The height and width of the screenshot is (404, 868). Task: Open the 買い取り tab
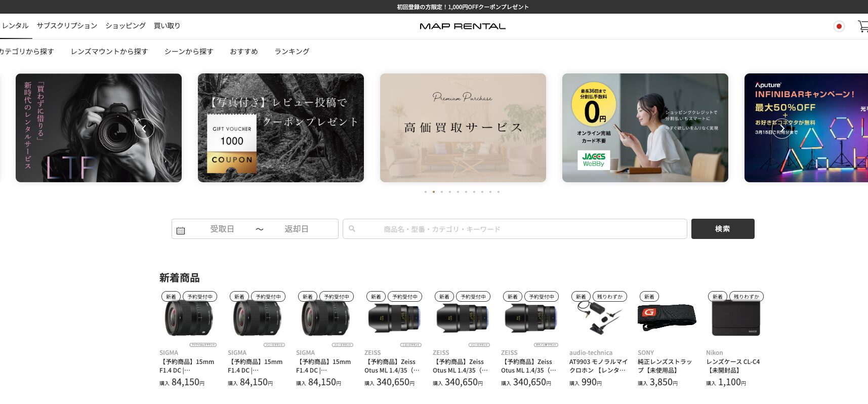point(167,26)
